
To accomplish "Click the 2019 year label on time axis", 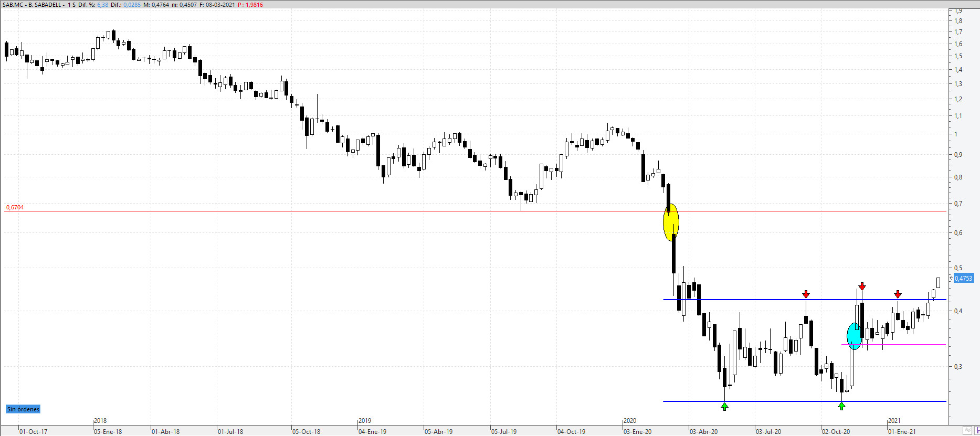I will pyautogui.click(x=365, y=421).
